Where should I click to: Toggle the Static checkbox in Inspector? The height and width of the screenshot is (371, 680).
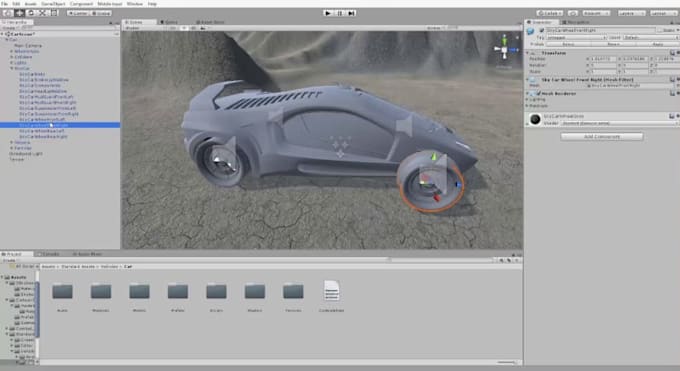[660, 30]
